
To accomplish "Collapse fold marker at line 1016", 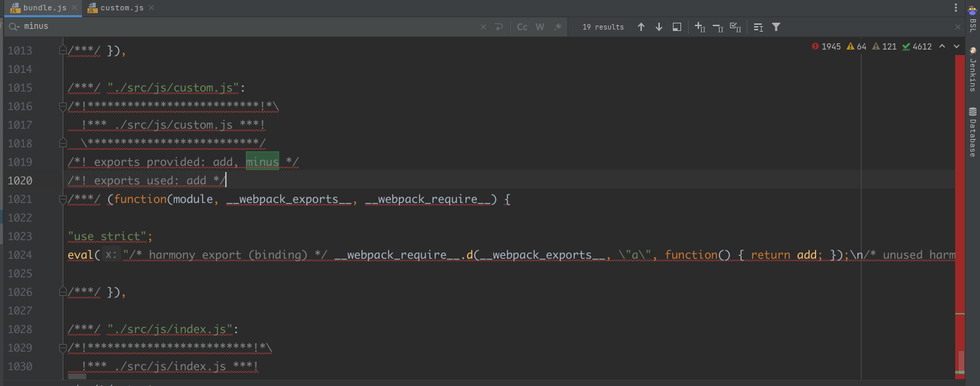I will tap(63, 106).
